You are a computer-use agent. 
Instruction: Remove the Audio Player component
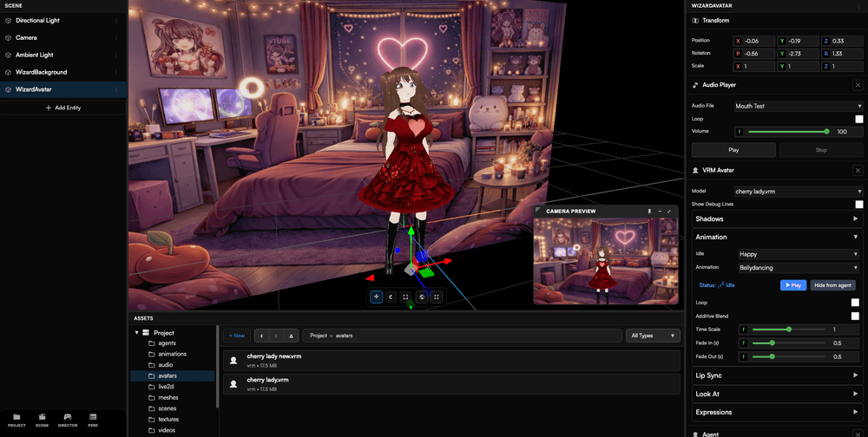point(858,85)
